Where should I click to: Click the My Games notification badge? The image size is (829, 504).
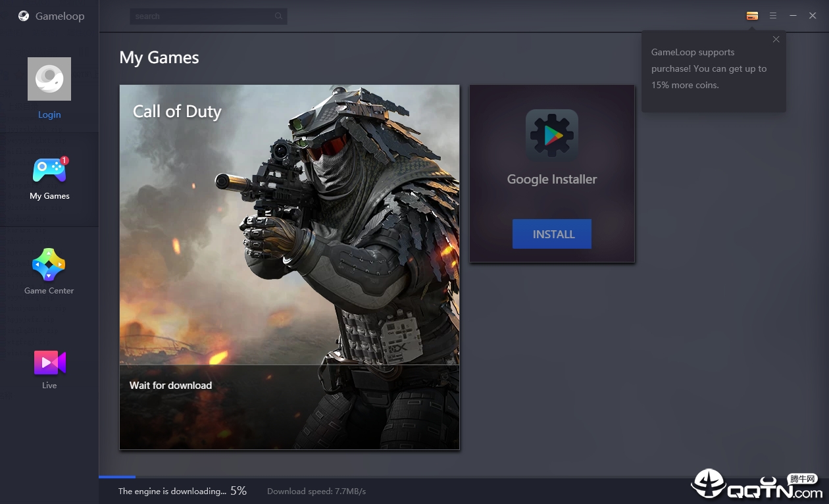pyautogui.click(x=64, y=161)
